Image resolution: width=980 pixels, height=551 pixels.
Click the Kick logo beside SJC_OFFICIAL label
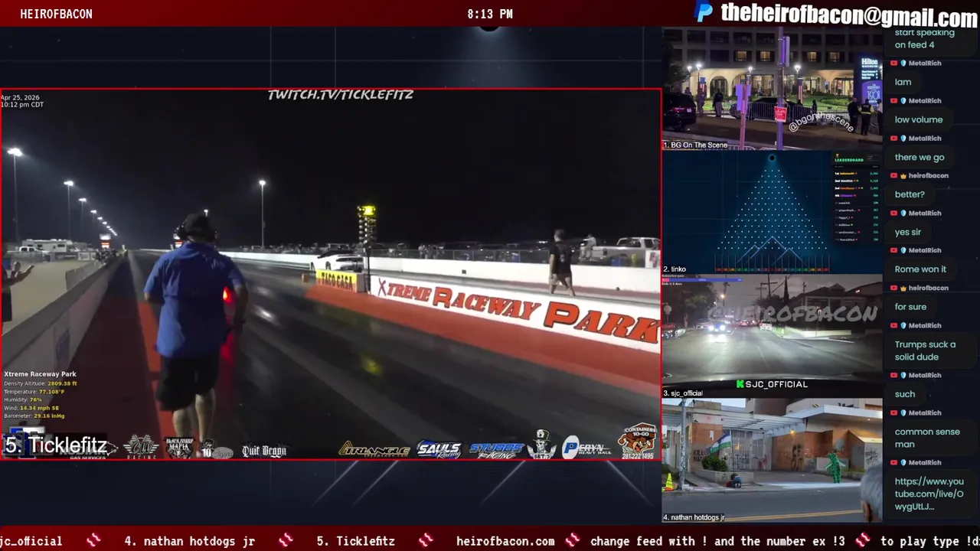740,384
